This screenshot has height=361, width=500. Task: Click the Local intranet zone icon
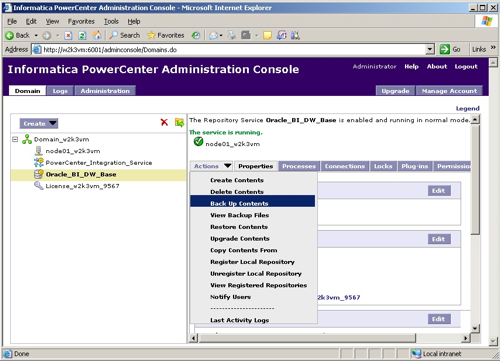pos(416,354)
